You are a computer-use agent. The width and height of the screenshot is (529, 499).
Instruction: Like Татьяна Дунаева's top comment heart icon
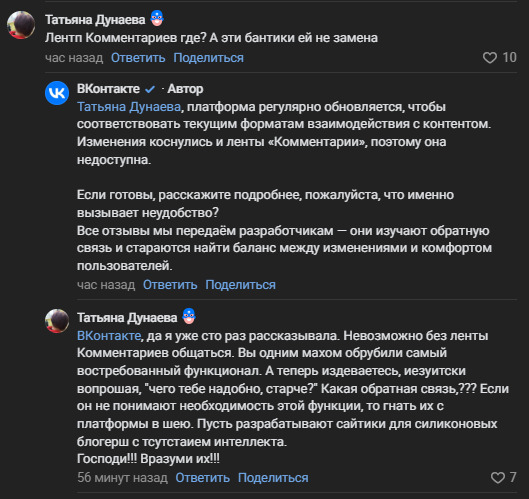(490, 58)
